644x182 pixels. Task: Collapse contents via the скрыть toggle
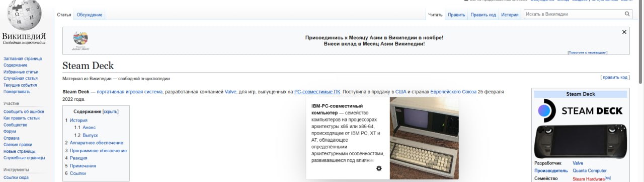tap(111, 111)
